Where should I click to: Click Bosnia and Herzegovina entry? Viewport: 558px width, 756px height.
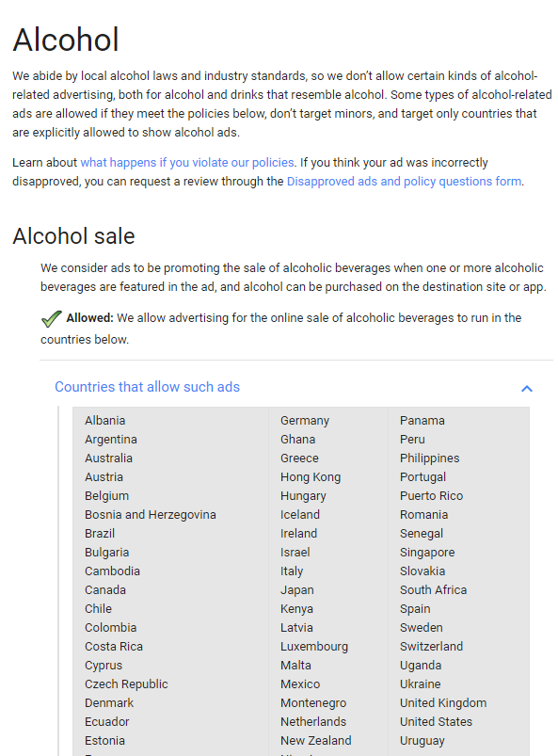[x=151, y=515]
